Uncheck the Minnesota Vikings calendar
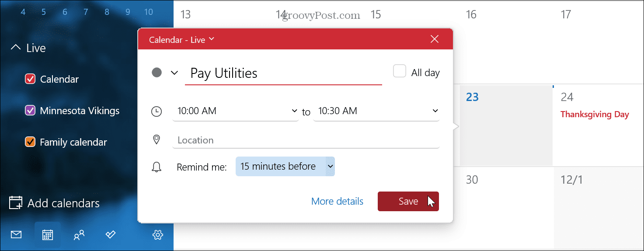644x251 pixels. point(30,111)
